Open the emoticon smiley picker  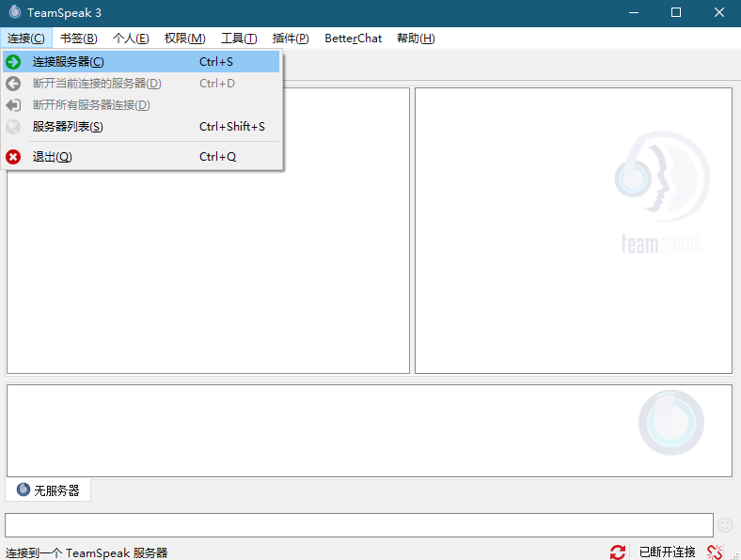click(725, 524)
